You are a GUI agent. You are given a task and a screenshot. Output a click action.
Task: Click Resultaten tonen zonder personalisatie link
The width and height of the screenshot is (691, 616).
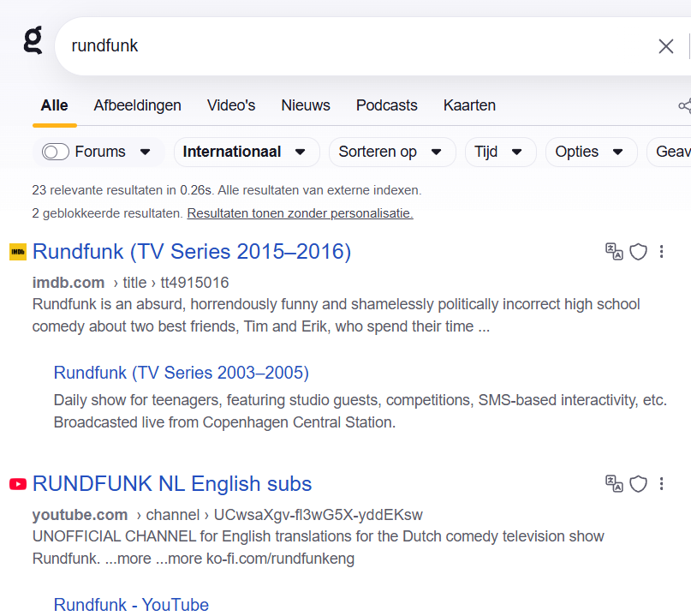[x=300, y=213]
